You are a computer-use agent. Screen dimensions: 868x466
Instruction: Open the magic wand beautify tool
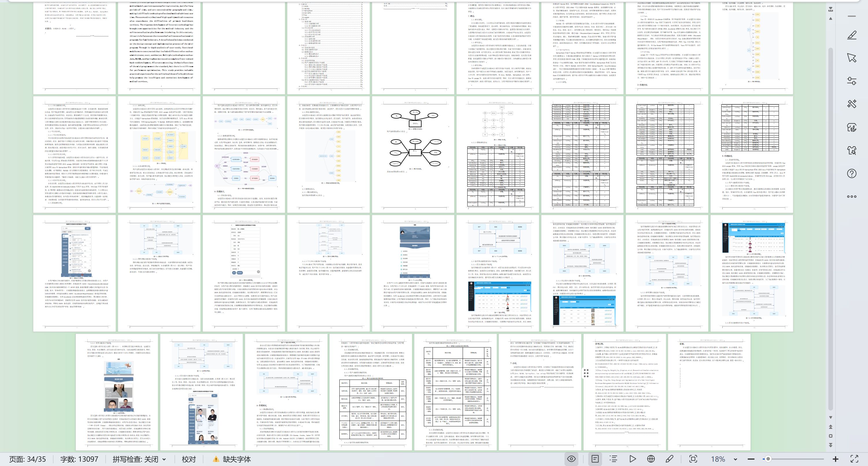point(852,104)
